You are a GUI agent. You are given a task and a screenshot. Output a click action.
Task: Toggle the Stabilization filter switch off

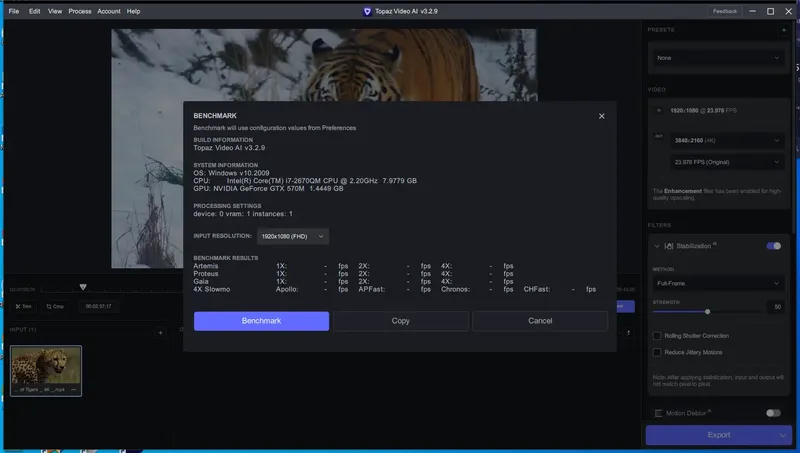click(x=773, y=246)
